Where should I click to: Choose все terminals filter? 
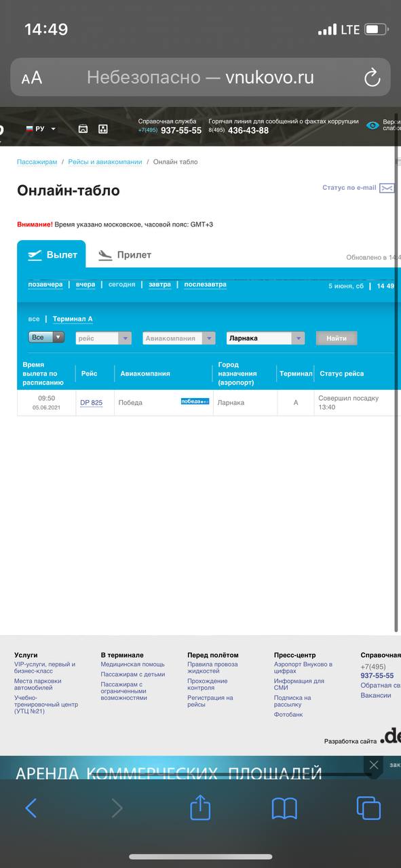coord(34,319)
